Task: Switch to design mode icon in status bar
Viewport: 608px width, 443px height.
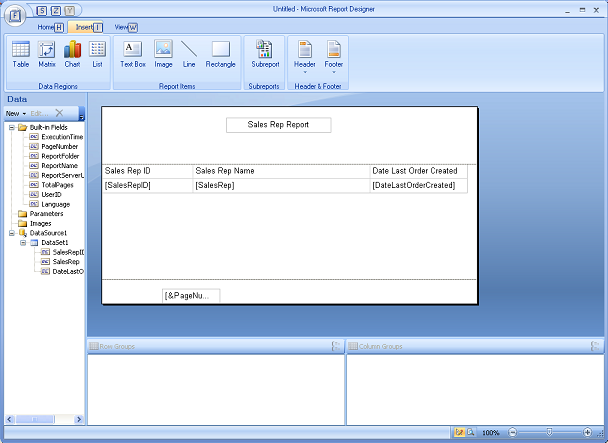Action: coord(459,432)
